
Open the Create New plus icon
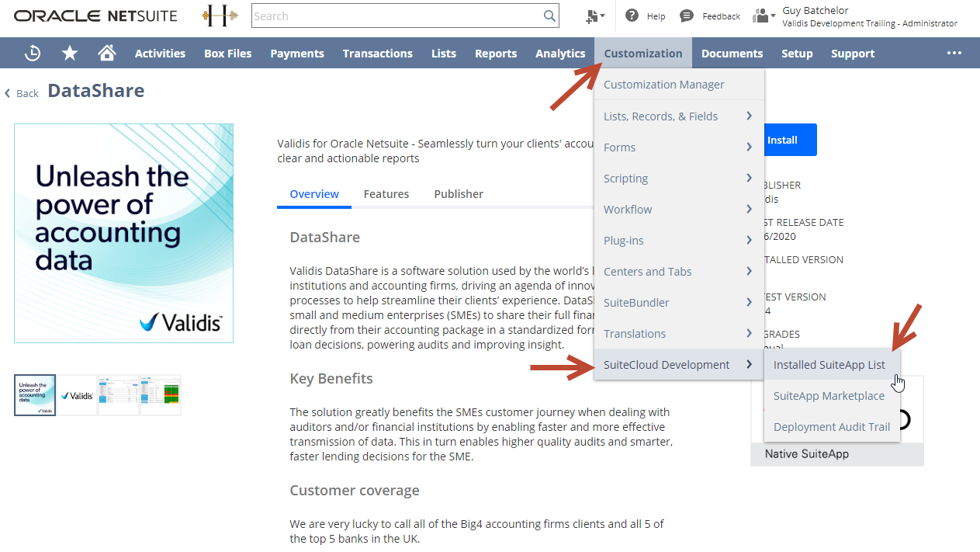point(595,16)
